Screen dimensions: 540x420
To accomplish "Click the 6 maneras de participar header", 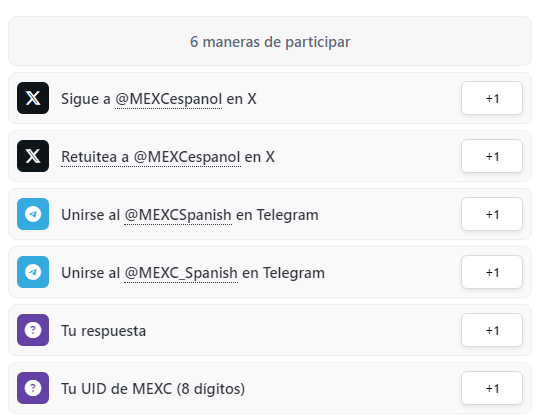I will coord(270,41).
